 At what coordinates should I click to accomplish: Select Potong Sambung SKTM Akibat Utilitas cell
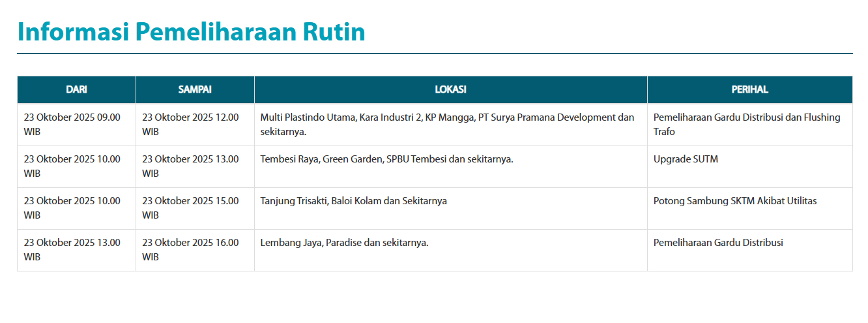click(734, 201)
